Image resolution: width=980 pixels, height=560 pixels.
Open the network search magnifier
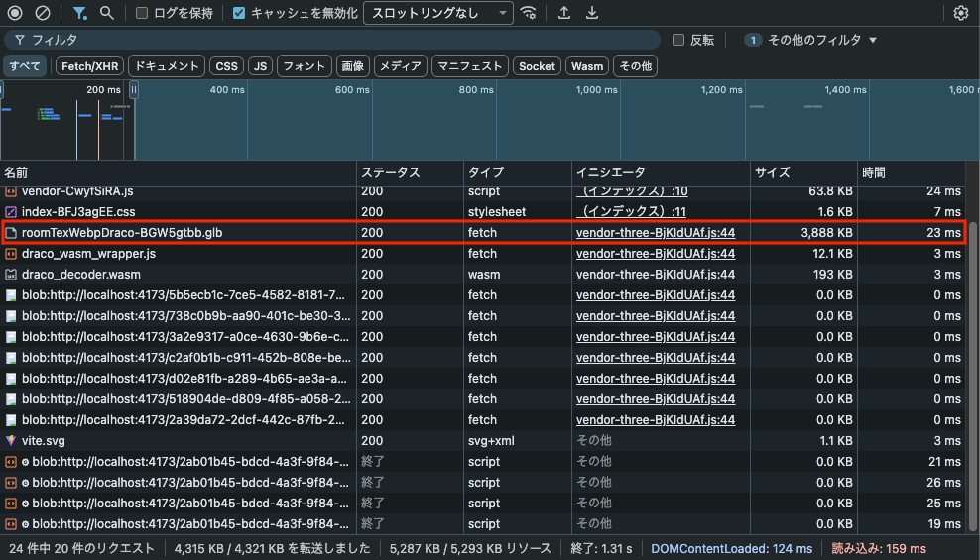(106, 13)
